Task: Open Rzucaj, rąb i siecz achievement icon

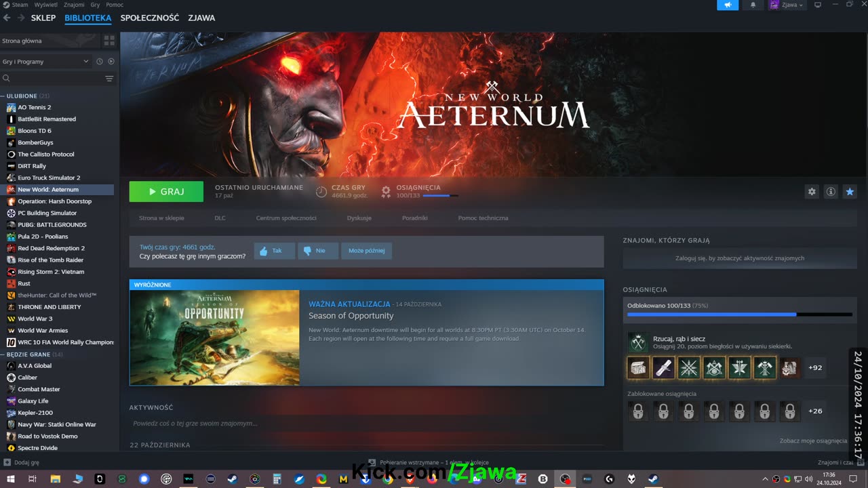Action: click(x=637, y=342)
